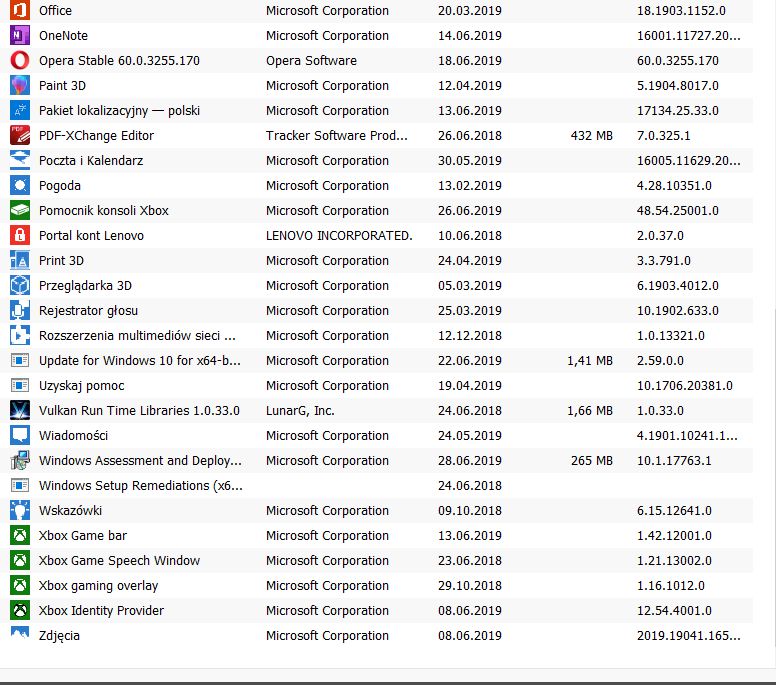Click the Wskazówki lightbulb icon
Viewport: 776px width, 685px height.
(20, 510)
